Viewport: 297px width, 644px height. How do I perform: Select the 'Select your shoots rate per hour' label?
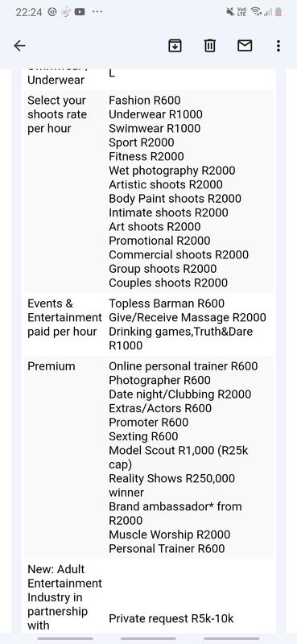coord(56,114)
